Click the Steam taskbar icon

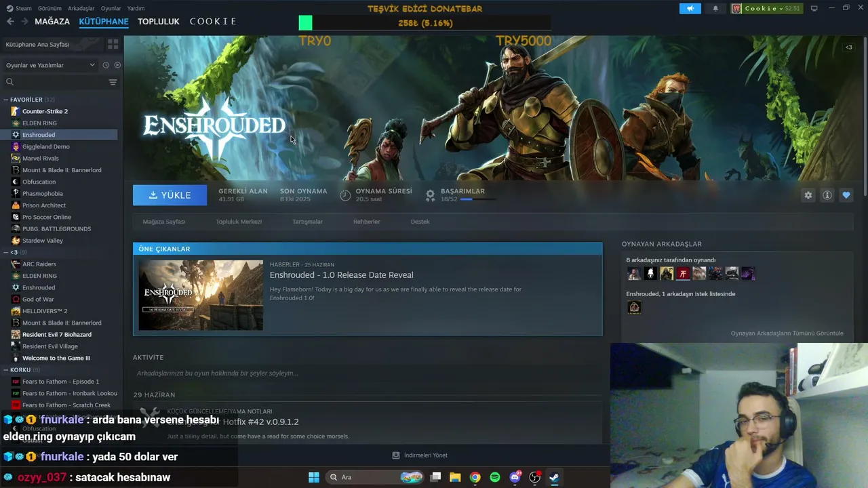[554, 477]
